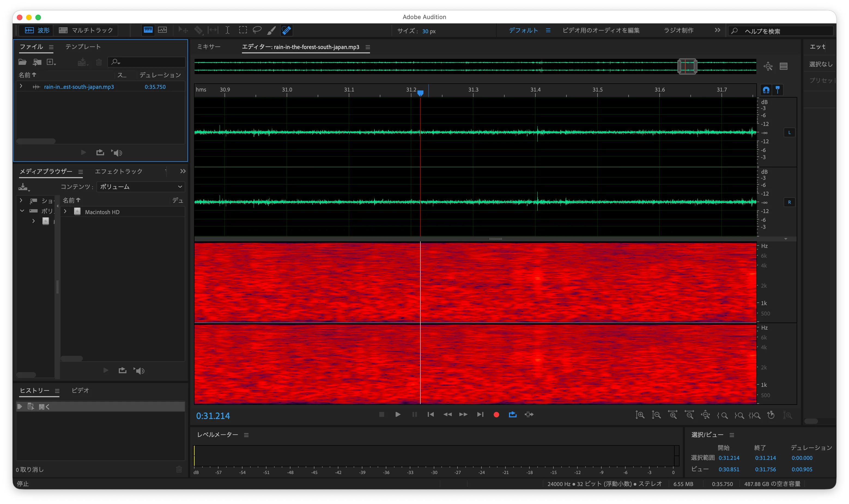This screenshot has width=849, height=504.
Task: Select the Time Selection tool
Action: click(x=228, y=30)
